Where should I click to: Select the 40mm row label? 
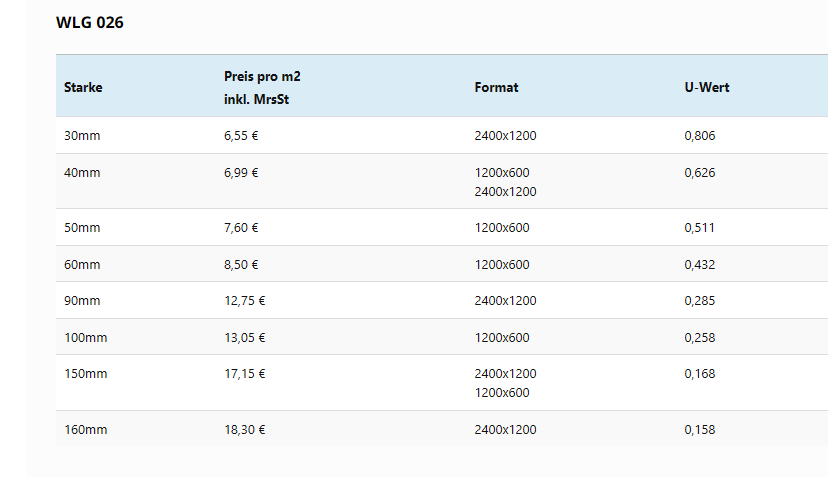(82, 173)
